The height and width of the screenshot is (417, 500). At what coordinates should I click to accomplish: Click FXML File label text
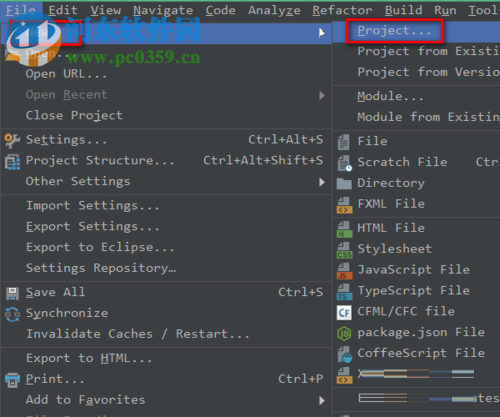pyautogui.click(x=391, y=204)
